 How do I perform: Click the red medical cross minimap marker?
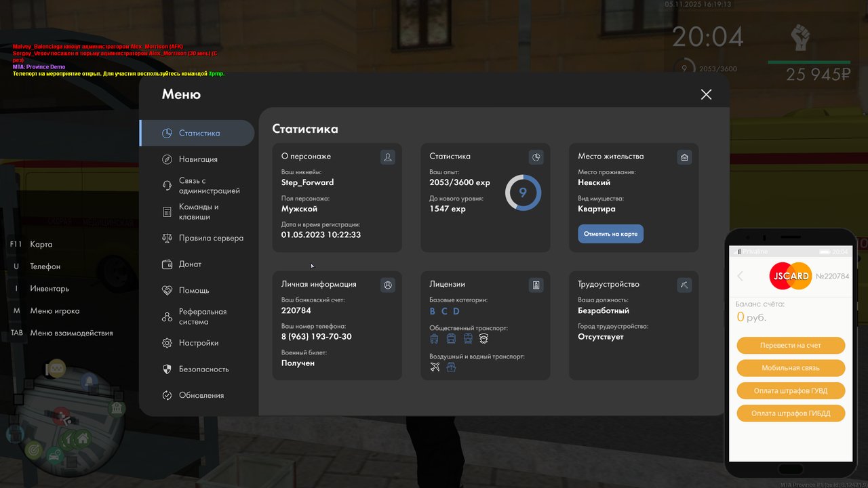point(61,415)
